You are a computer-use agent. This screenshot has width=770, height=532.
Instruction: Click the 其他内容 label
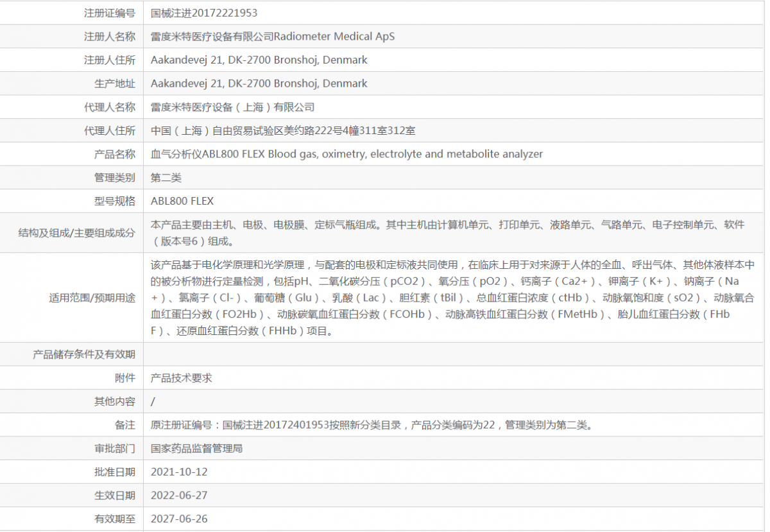[115, 402]
